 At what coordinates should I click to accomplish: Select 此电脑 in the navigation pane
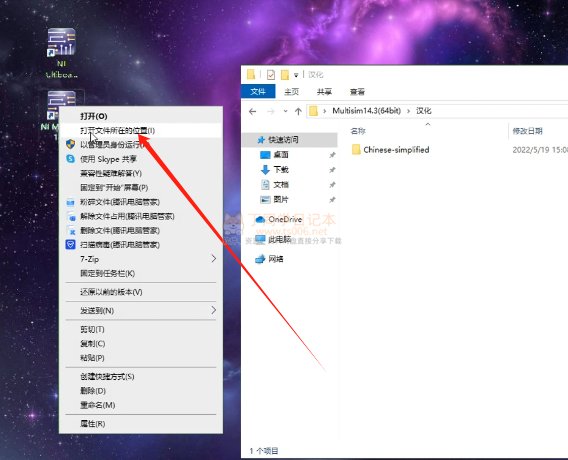(x=280, y=239)
